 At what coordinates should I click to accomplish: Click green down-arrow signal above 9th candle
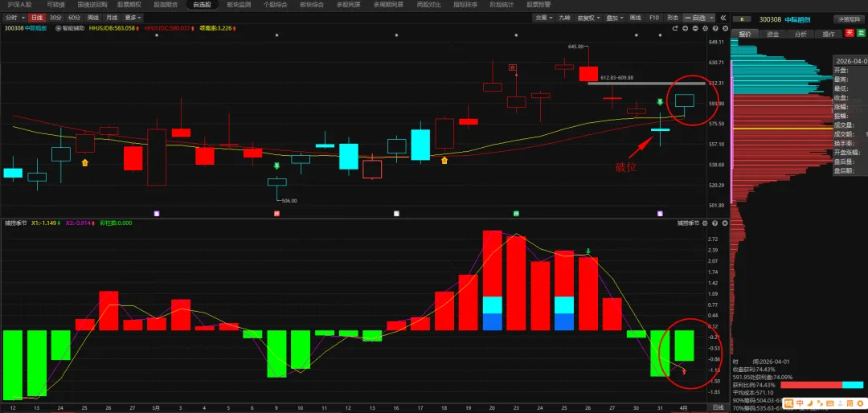pos(277,166)
